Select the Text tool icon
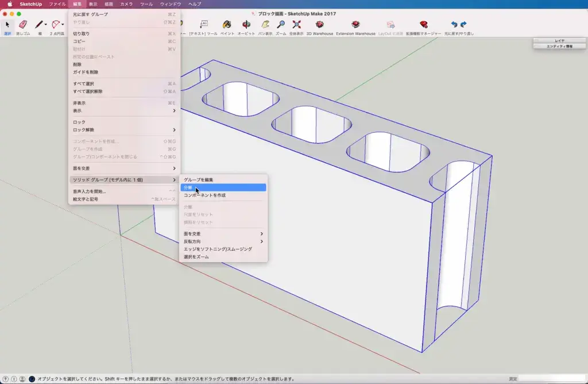 203,25
